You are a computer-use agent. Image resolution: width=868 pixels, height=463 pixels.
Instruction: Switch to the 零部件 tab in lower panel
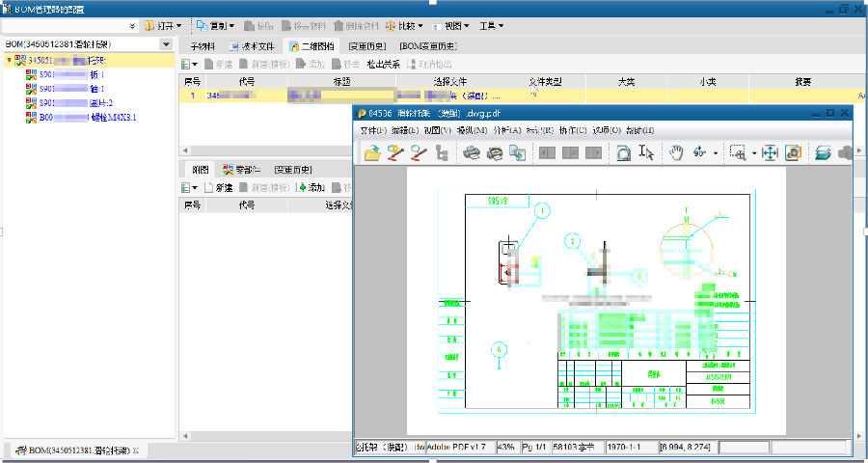pos(241,169)
